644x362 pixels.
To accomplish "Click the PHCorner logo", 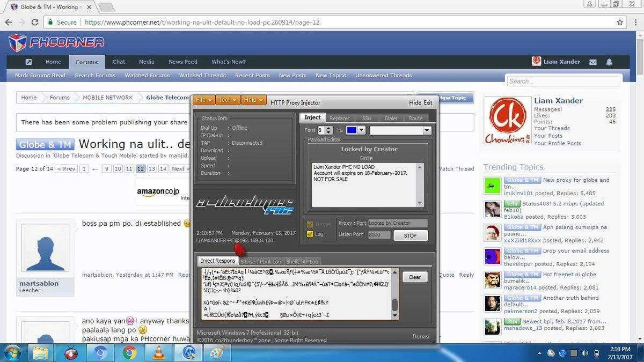I will coord(56,42).
